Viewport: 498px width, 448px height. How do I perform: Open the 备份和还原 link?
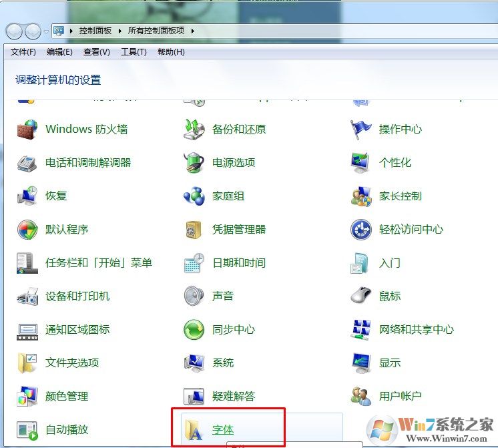[239, 130]
